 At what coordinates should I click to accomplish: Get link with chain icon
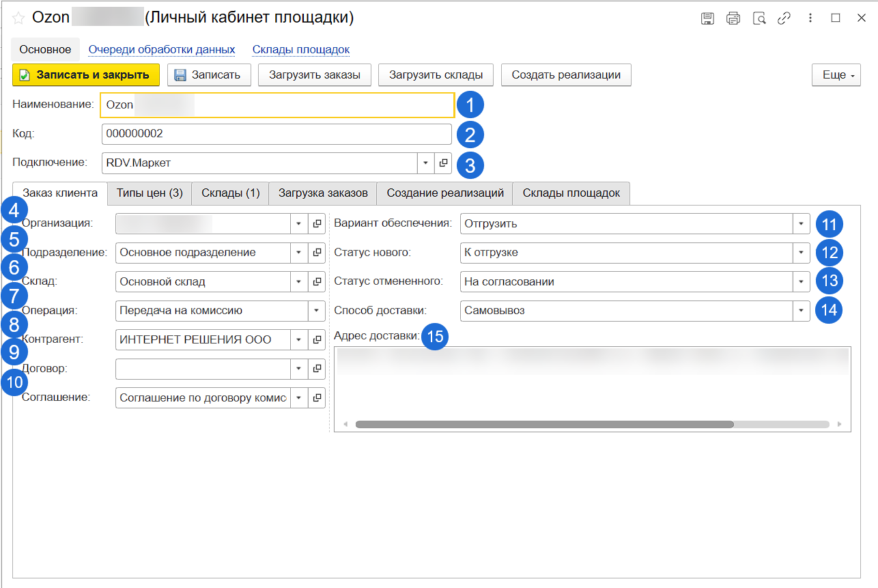[784, 18]
